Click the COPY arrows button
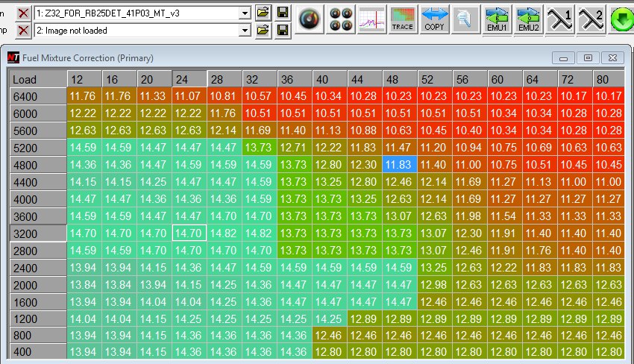This screenshot has height=364, width=634. 434,20
